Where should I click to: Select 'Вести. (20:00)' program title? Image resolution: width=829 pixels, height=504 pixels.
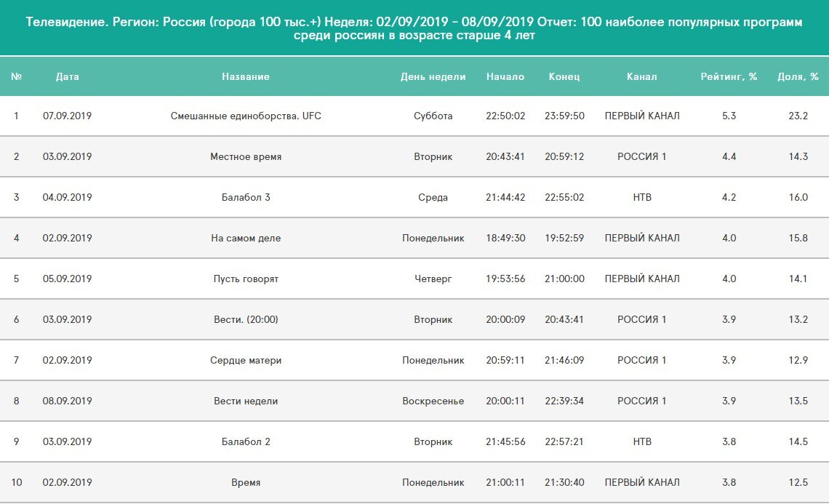246,319
